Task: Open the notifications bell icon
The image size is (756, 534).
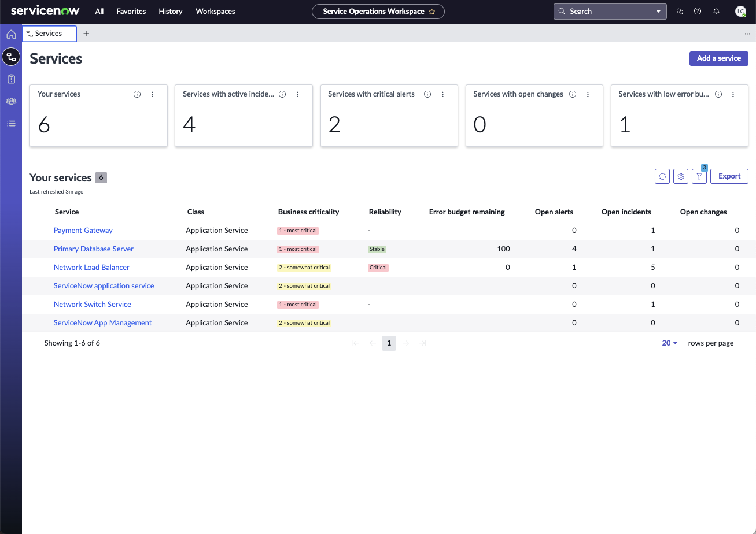Action: [x=716, y=11]
